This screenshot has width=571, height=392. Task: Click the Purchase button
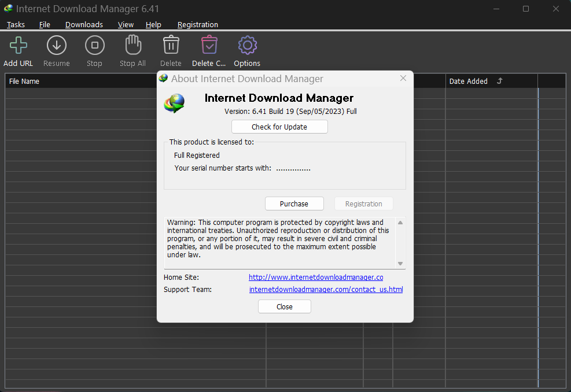[294, 204]
